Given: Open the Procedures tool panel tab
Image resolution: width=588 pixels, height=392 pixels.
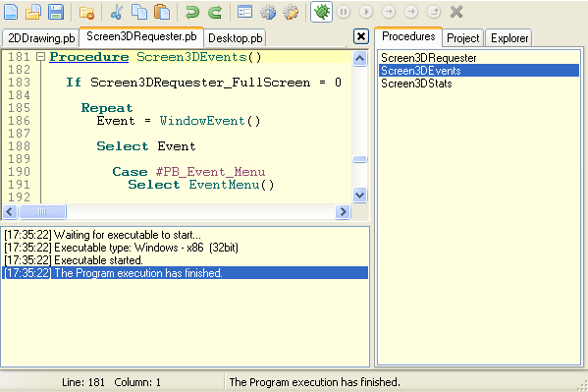Looking at the screenshot, I should (x=408, y=36).
